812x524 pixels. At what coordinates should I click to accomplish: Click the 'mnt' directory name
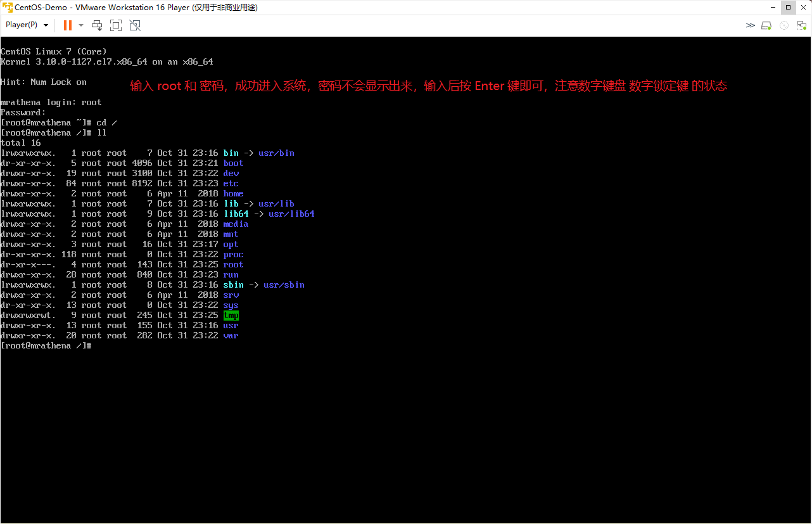point(231,234)
